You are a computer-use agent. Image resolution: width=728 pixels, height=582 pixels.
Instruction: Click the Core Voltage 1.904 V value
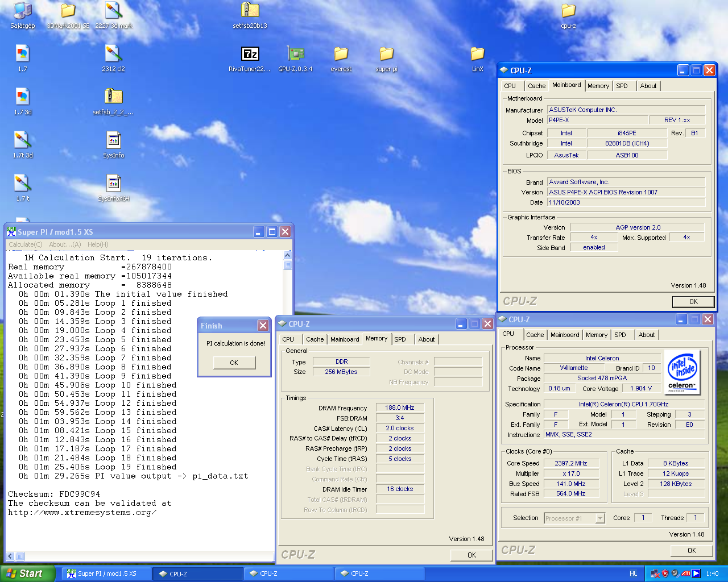point(641,388)
